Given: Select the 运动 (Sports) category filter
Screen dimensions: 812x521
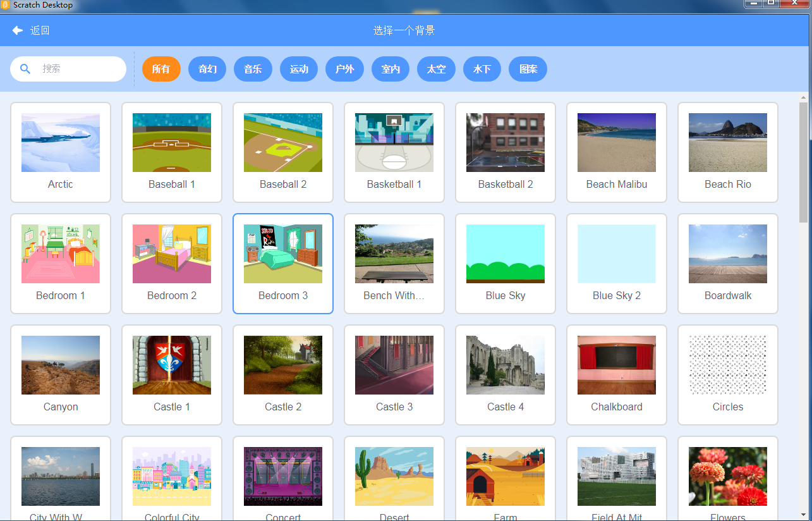Looking at the screenshot, I should tap(298, 69).
